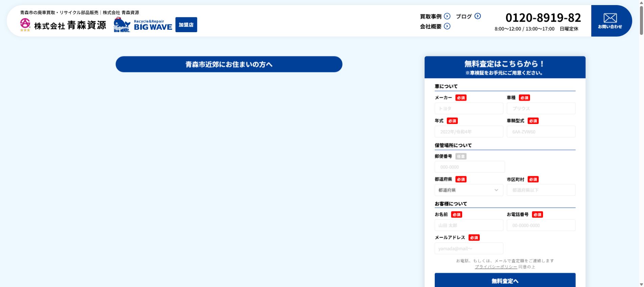This screenshot has width=644, height=287.
Task: Focus the 車種 input field
Action: pyautogui.click(x=541, y=108)
